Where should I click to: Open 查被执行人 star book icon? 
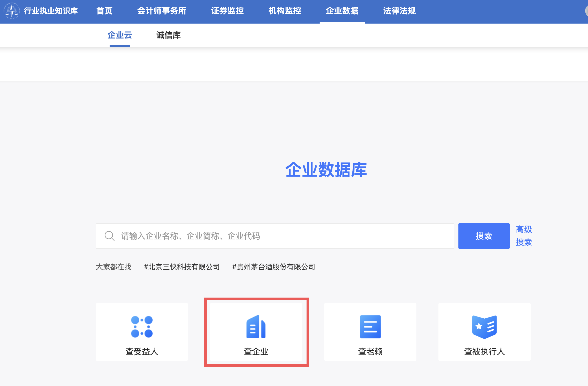pos(485,327)
